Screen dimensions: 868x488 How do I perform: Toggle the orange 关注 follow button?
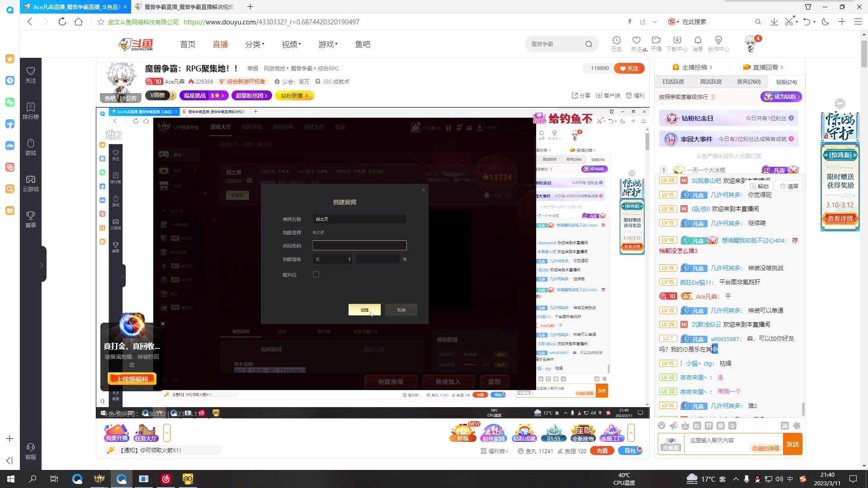(629, 68)
